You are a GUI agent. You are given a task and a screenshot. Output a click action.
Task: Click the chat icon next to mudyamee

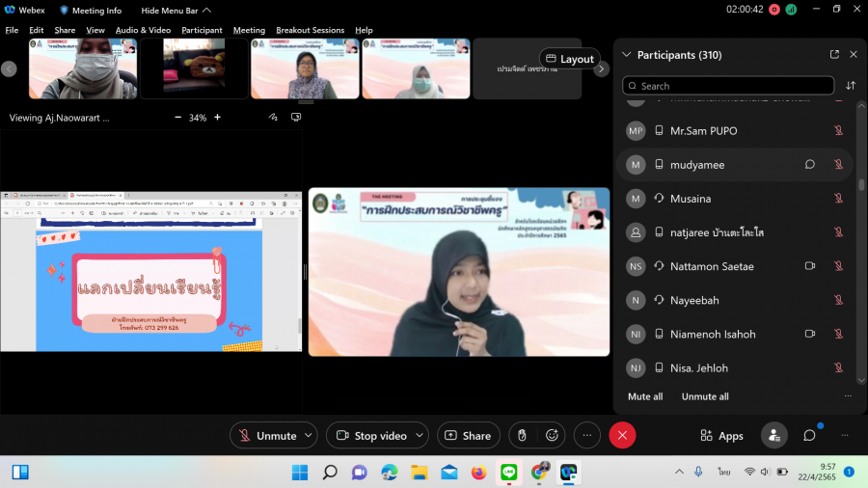(x=810, y=165)
